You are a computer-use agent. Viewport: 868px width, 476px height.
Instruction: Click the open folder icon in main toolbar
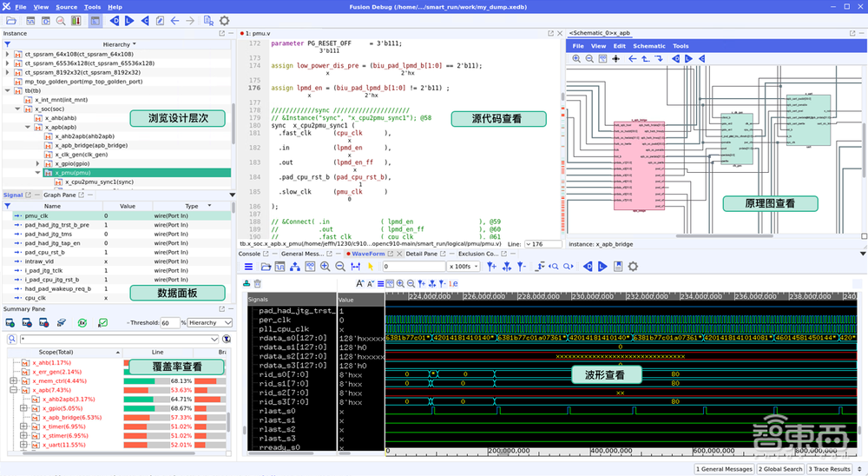tap(10, 20)
